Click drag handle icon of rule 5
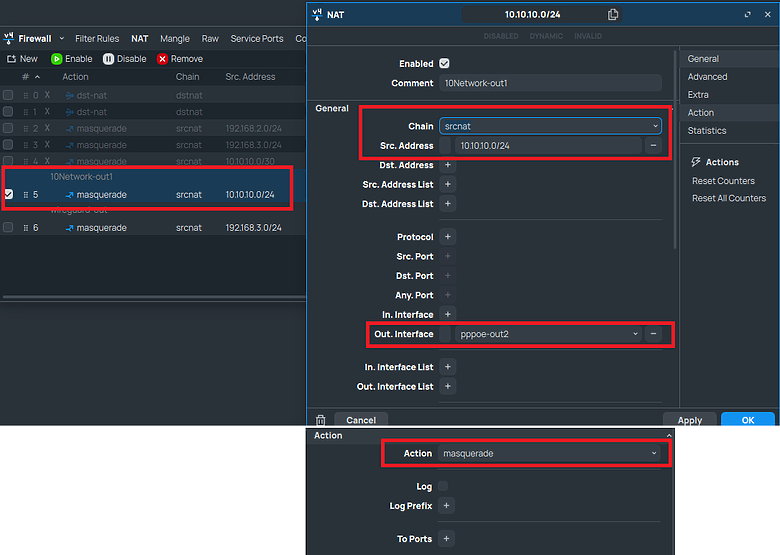780x555 pixels. [x=25, y=194]
